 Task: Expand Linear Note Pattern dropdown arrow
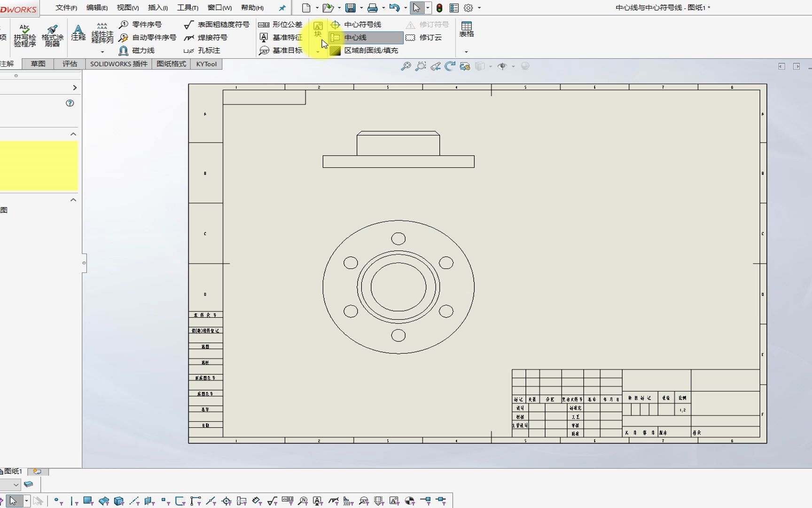(102, 52)
